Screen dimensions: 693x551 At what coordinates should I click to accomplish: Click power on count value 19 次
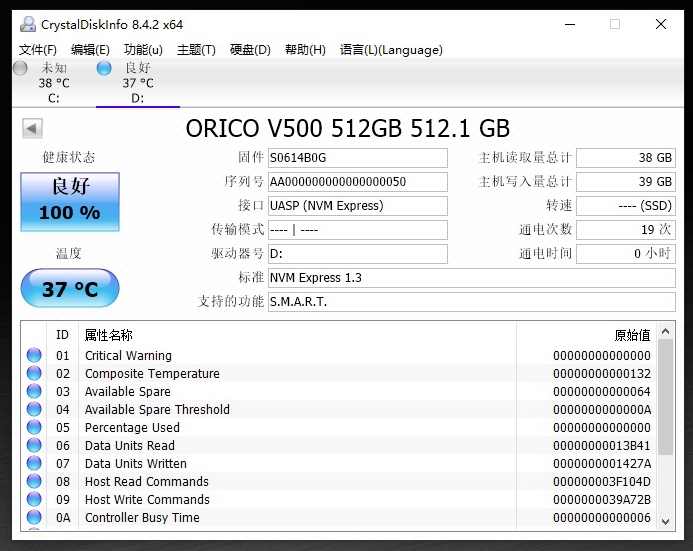(x=626, y=230)
